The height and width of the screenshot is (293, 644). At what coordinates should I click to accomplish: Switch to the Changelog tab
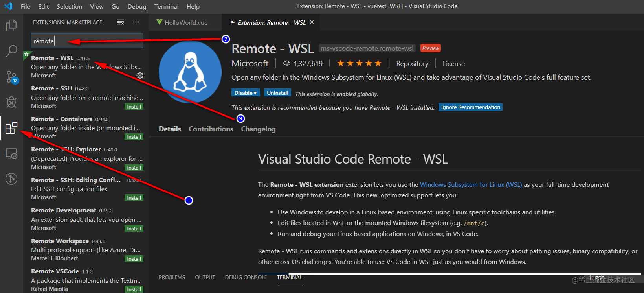pyautogui.click(x=258, y=129)
